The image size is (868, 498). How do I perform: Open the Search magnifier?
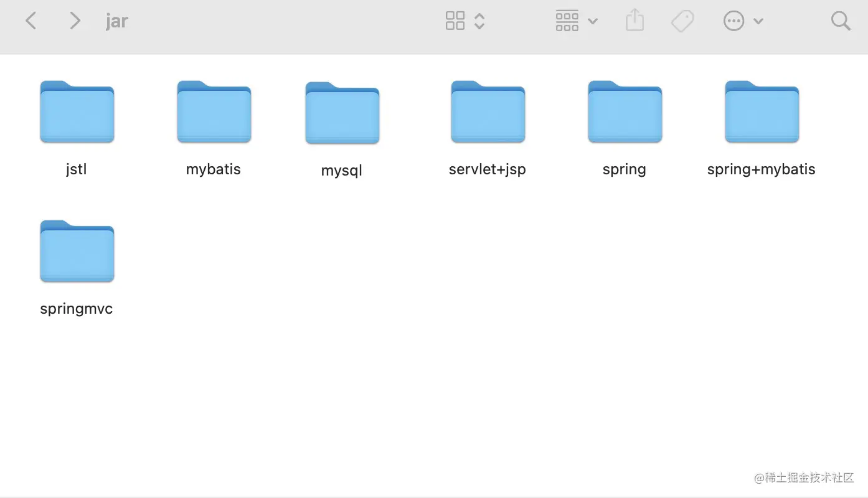tap(841, 21)
